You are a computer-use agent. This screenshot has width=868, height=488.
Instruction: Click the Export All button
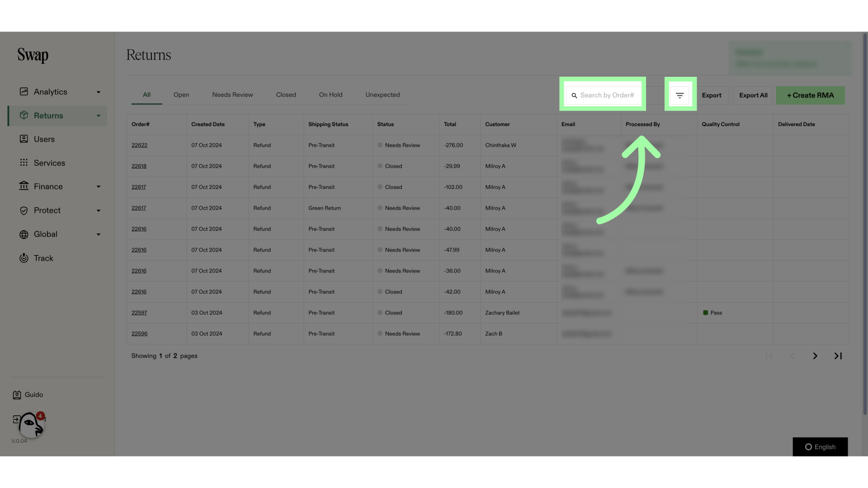753,95
